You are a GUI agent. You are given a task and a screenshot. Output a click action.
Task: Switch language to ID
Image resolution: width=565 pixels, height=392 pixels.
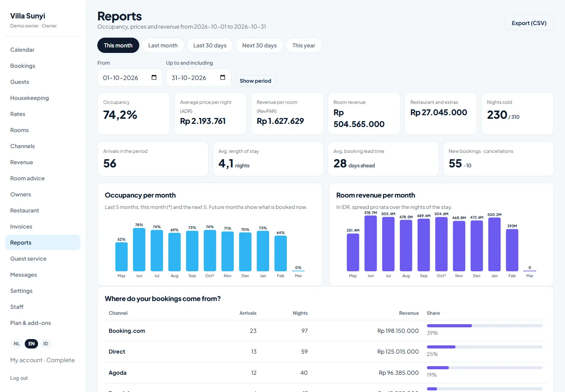tap(46, 344)
